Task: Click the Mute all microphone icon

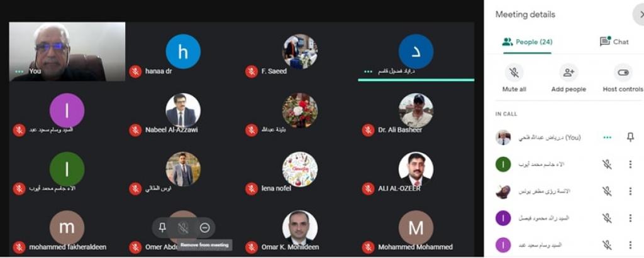Action: (514, 73)
